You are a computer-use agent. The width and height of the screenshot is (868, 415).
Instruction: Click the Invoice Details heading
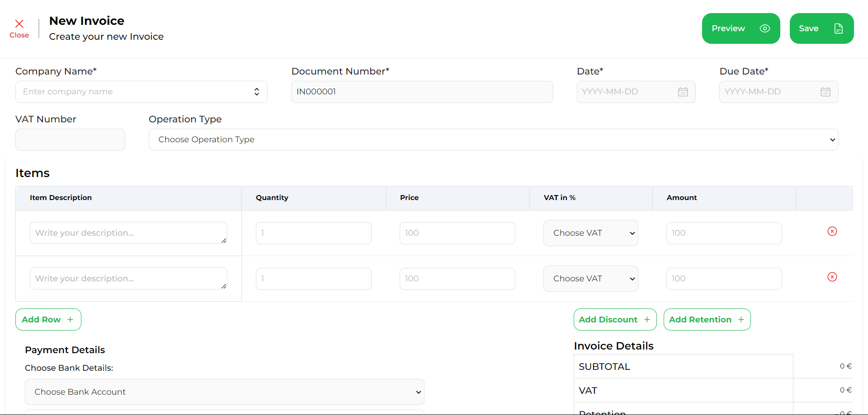point(614,346)
